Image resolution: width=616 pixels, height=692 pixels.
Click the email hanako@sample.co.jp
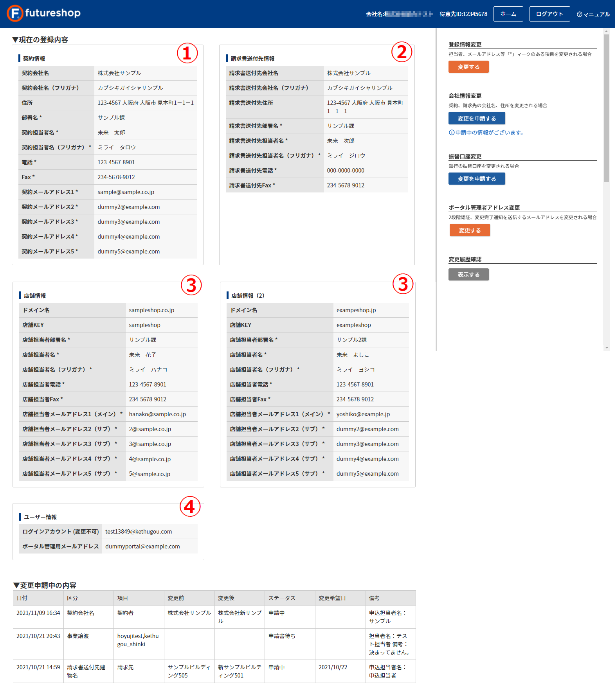[157, 414]
